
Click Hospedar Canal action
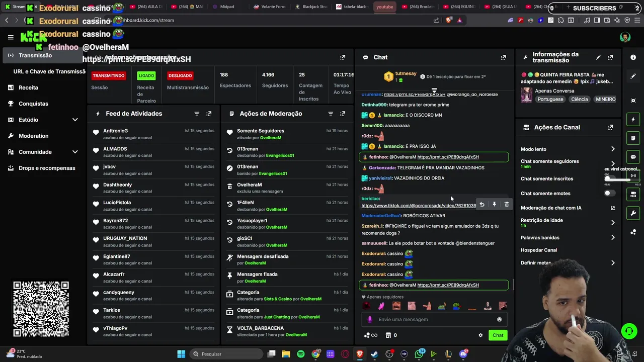coord(539,250)
